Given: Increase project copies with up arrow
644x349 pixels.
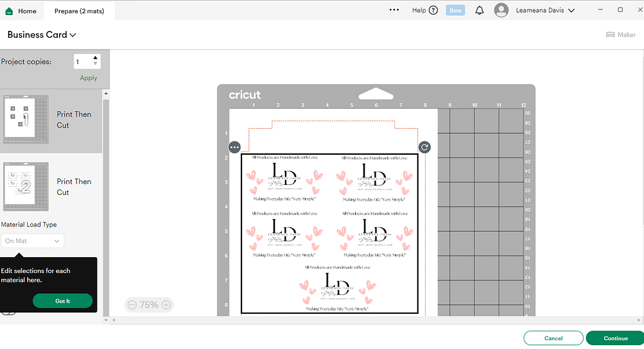Looking at the screenshot, I should 96,58.
